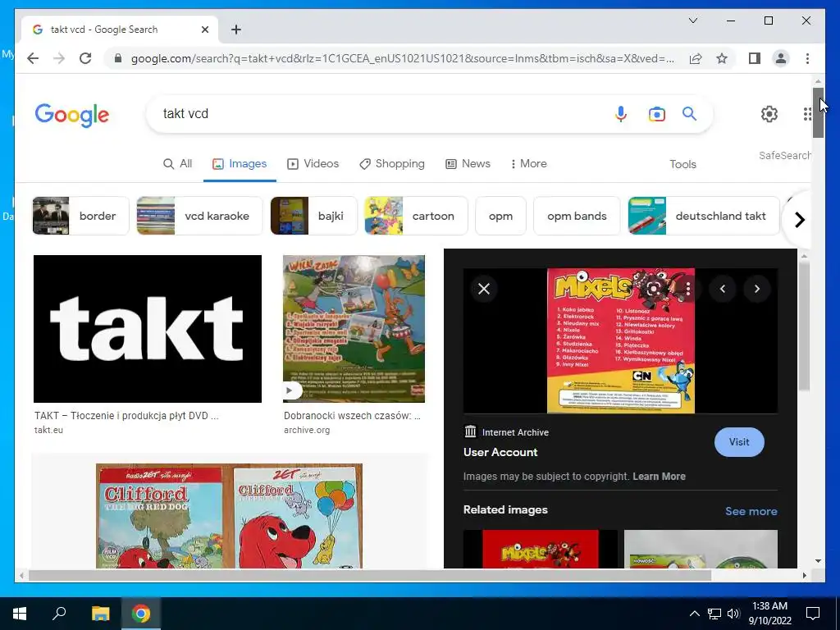
Task: Show more chips using the right chevron
Action: click(x=799, y=220)
